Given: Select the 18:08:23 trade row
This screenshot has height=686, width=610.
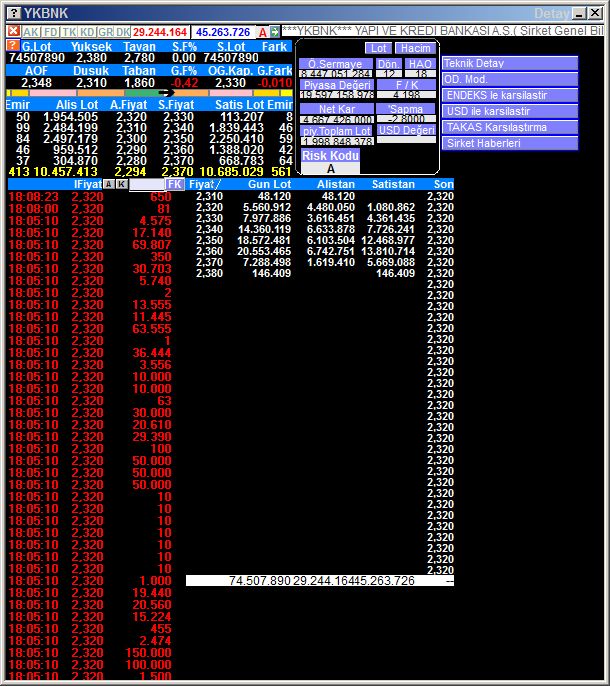Looking at the screenshot, I should pos(90,197).
